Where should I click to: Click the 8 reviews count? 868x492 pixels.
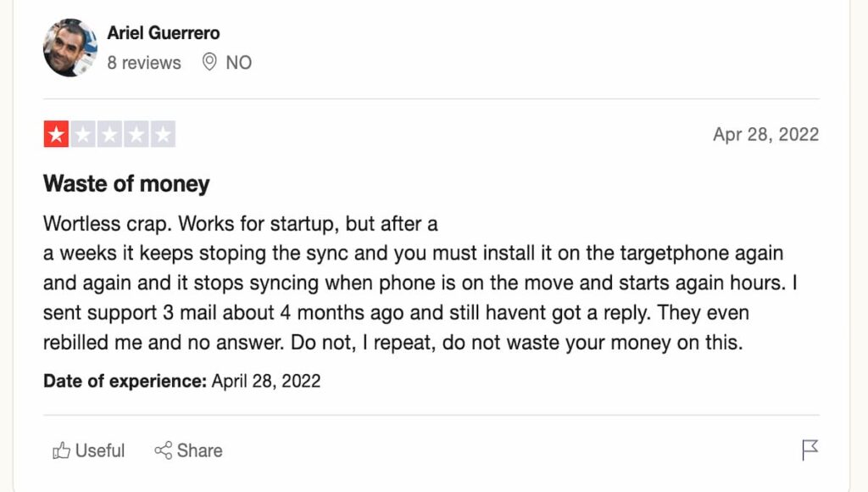click(x=144, y=63)
